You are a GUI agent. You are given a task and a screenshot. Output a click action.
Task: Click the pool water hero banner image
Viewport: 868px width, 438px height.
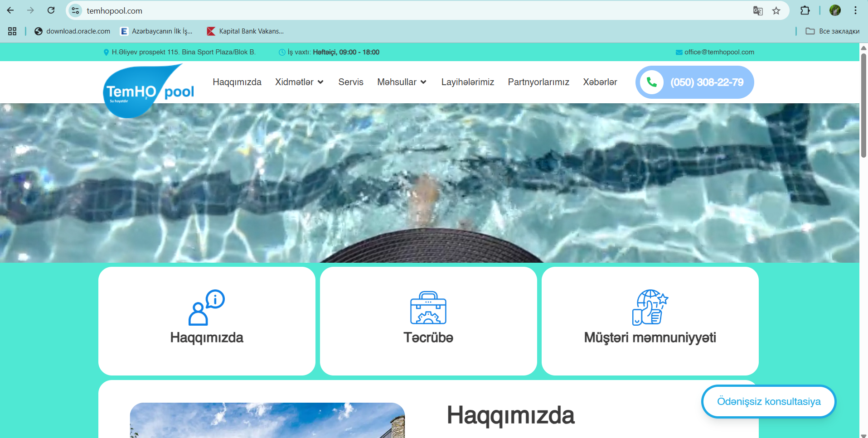pos(430,183)
